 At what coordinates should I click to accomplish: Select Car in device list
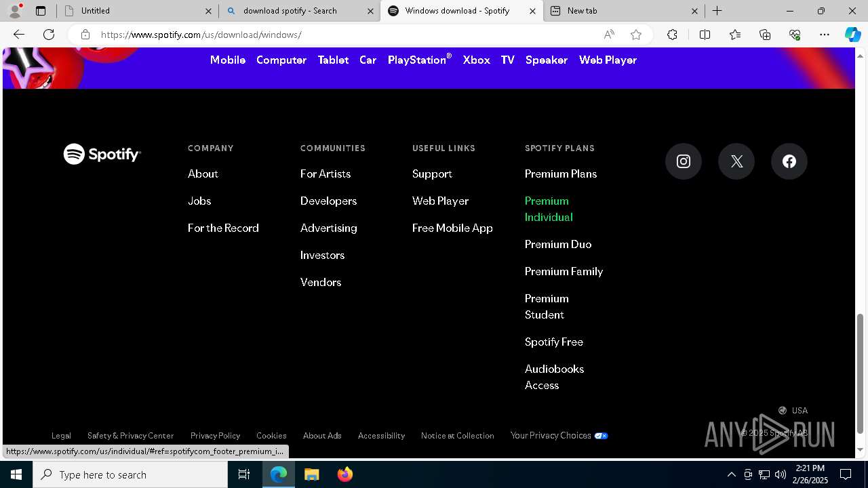pyautogui.click(x=368, y=60)
